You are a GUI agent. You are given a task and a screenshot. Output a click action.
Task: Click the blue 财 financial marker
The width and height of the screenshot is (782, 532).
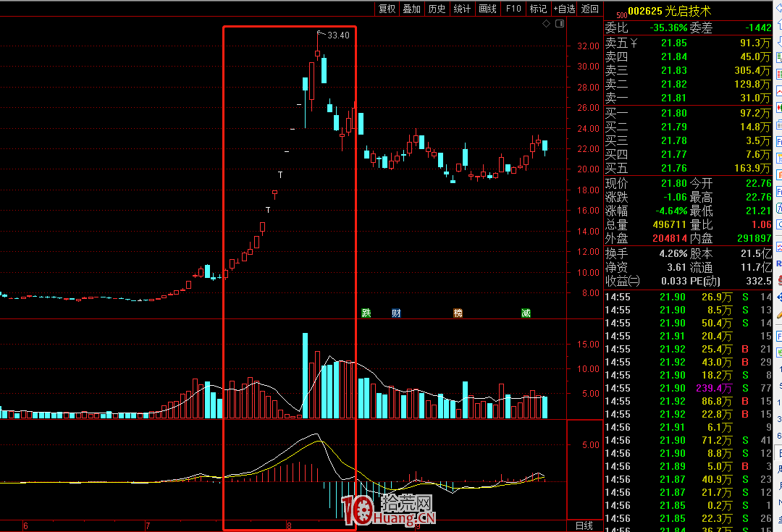click(397, 313)
